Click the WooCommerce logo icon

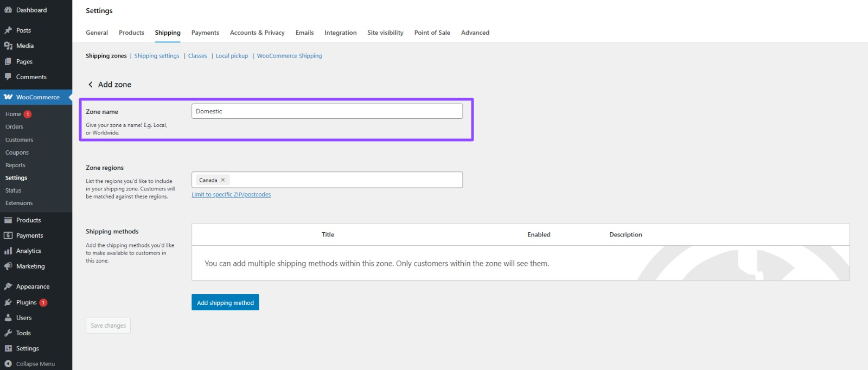(8, 97)
